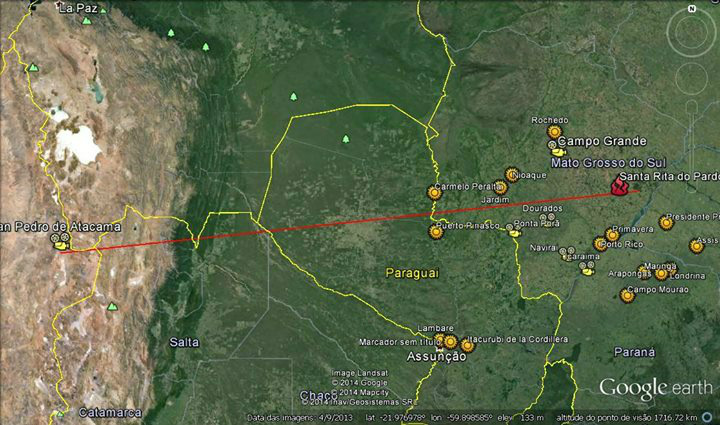Click the N on the compass ring

coord(692,9)
